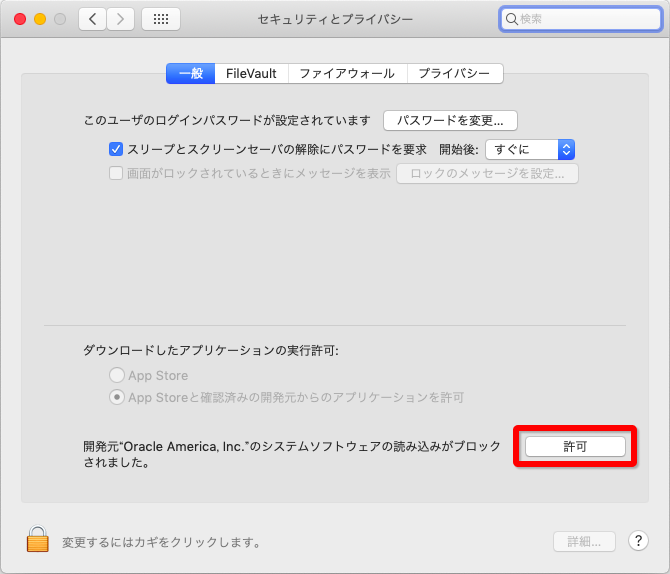Select the App Store radio button
The height and width of the screenshot is (574, 670).
(117, 375)
